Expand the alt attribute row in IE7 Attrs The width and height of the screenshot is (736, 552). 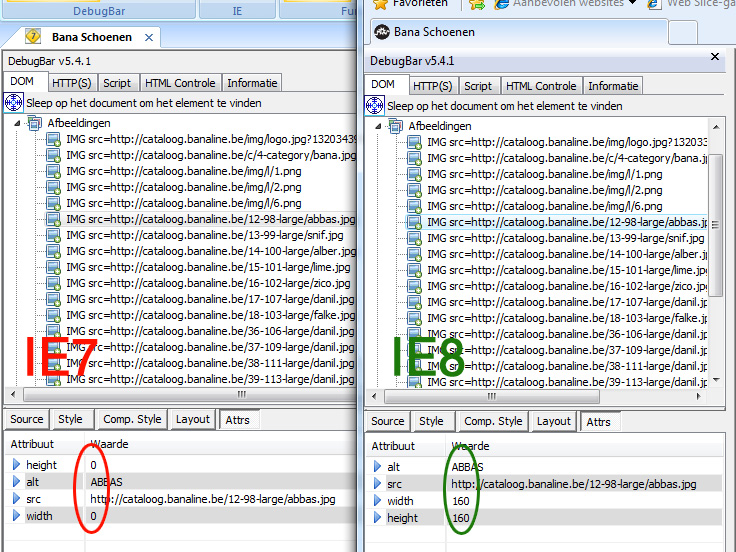point(16,482)
